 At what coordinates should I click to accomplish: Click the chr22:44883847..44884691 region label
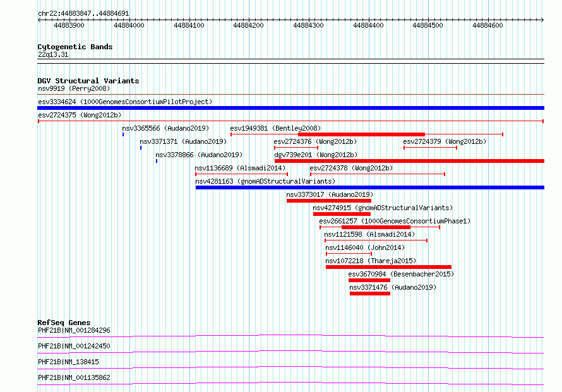click(83, 13)
